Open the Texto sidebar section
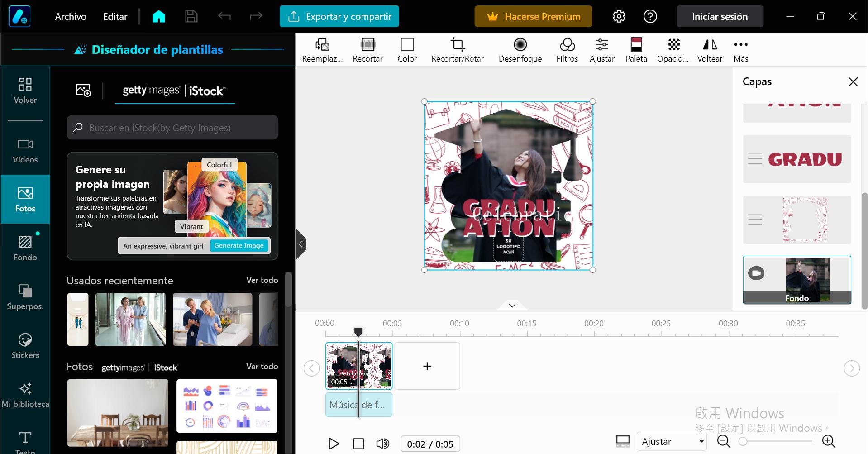Image resolution: width=868 pixels, height=454 pixels. click(x=25, y=442)
